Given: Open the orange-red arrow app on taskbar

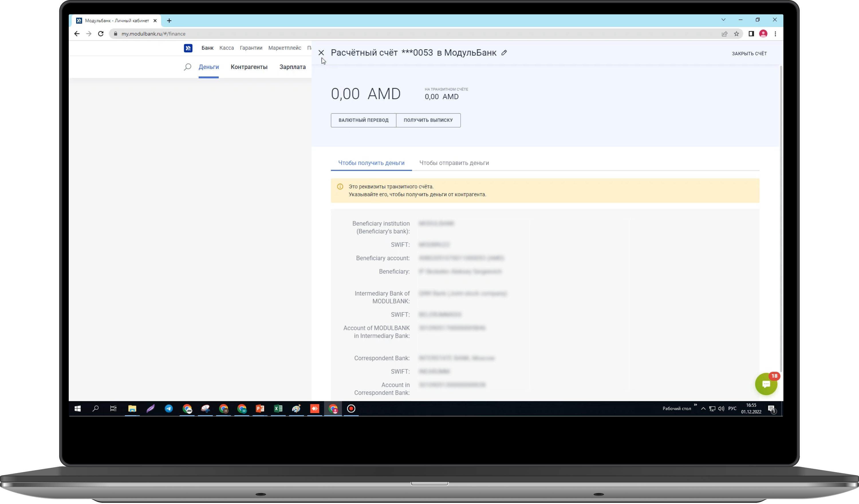Looking at the screenshot, I should point(315,409).
